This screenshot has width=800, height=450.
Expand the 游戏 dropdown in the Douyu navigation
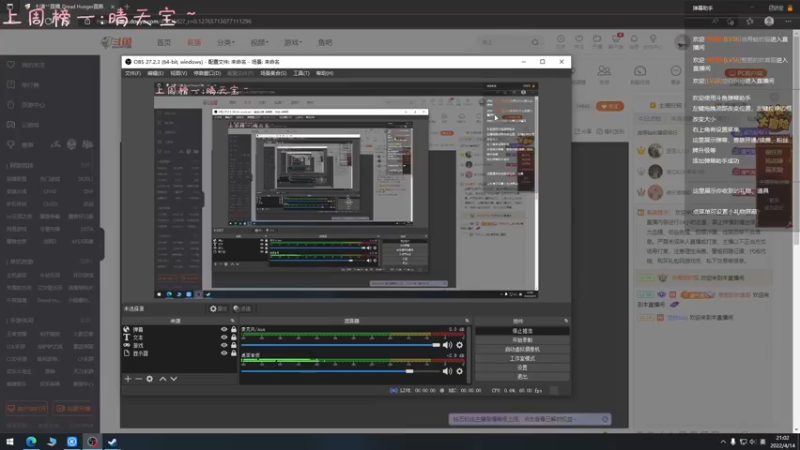click(293, 42)
